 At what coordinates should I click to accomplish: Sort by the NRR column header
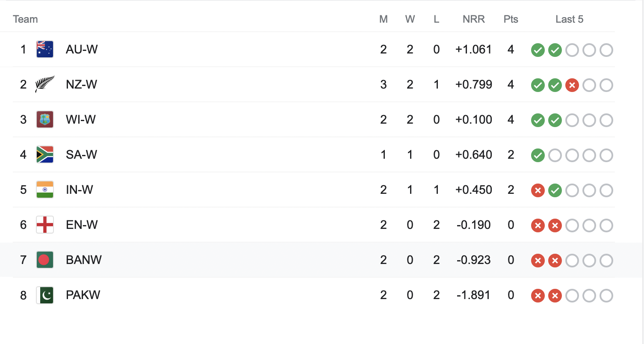coord(474,19)
